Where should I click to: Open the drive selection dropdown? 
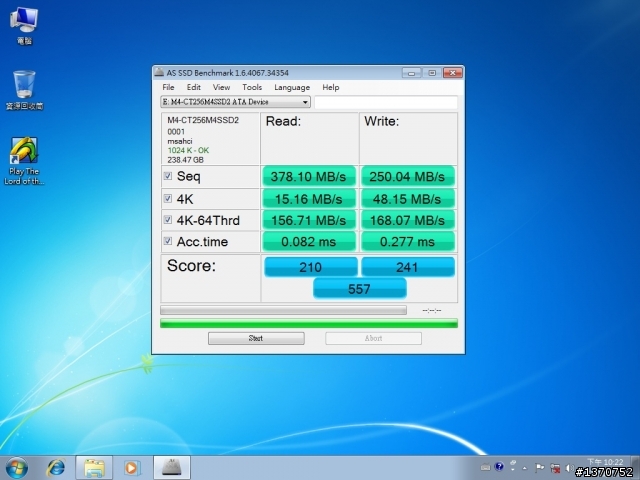(x=236, y=102)
